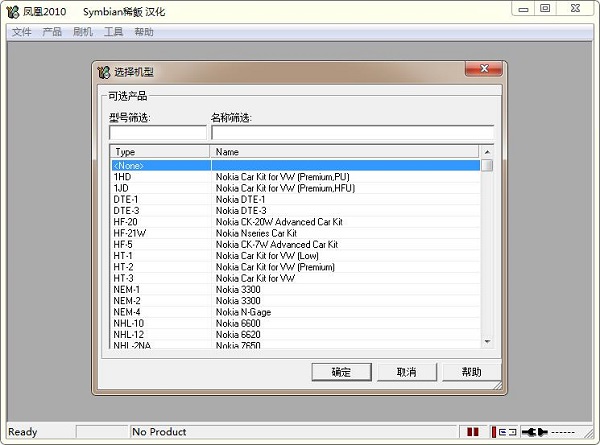Click the scrollbar up arrow

point(487,152)
